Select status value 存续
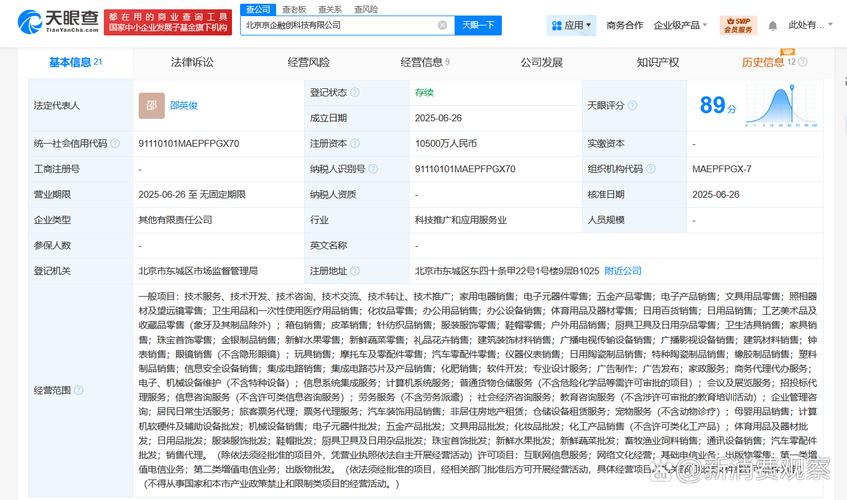 tap(424, 92)
